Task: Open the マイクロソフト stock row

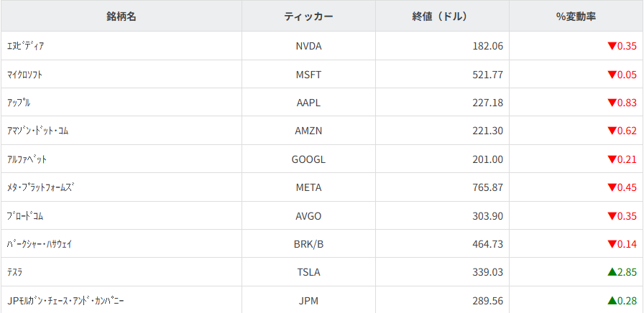Action: pyautogui.click(x=29, y=75)
